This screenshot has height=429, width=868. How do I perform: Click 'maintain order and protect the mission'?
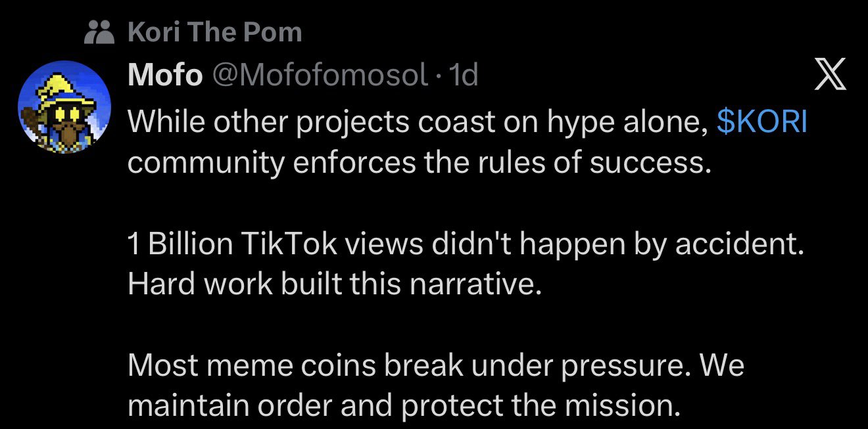tap(402, 406)
